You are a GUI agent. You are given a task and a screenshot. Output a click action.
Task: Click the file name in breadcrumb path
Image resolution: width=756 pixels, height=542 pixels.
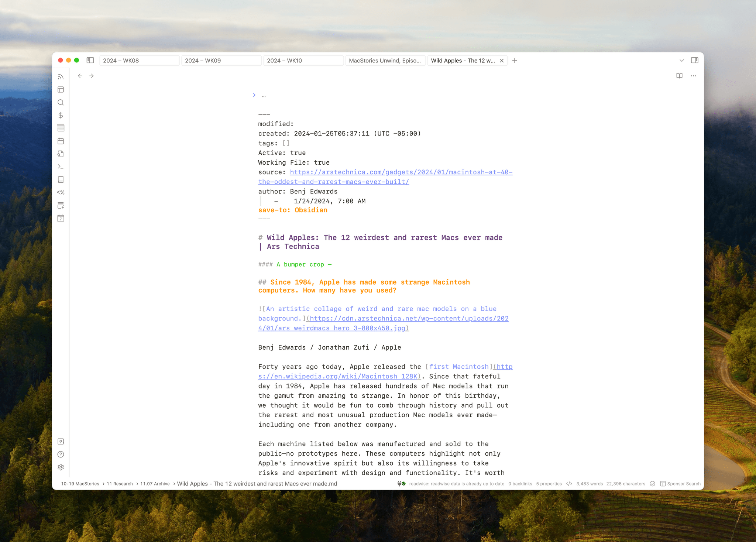pos(257,484)
